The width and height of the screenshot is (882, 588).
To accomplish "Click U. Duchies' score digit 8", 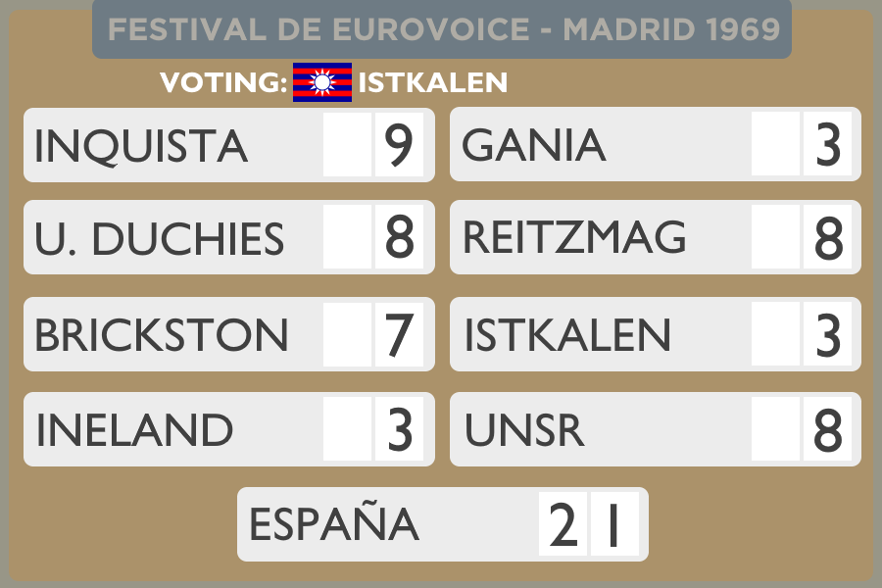I will 399,238.
